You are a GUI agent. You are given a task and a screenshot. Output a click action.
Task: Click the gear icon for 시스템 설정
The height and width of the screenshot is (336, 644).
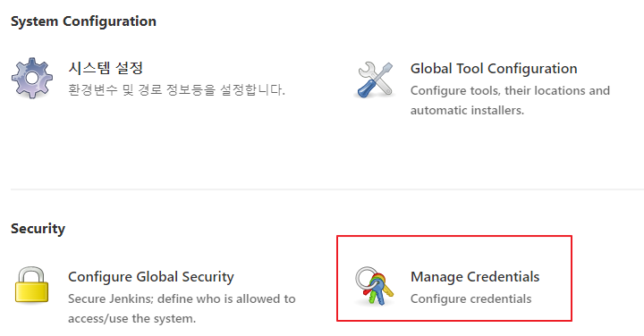(x=32, y=78)
